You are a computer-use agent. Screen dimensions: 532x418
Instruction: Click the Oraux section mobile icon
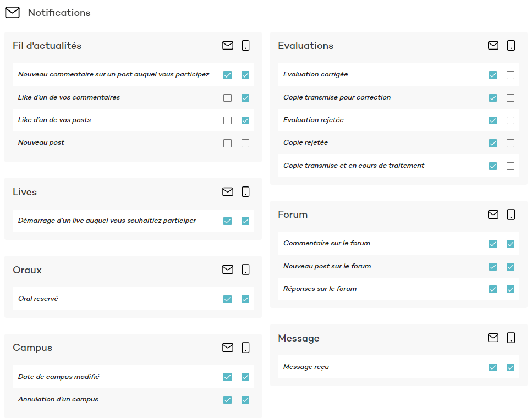[245, 269]
